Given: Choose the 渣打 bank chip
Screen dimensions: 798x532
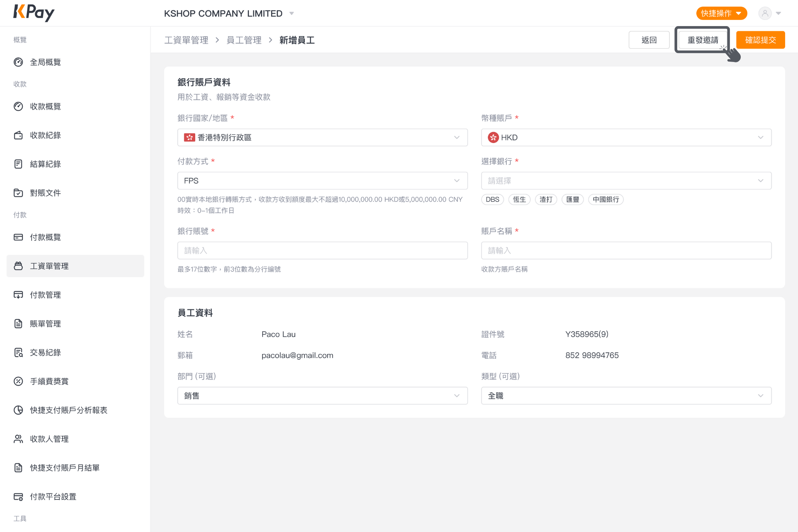Looking at the screenshot, I should pyautogui.click(x=546, y=200).
